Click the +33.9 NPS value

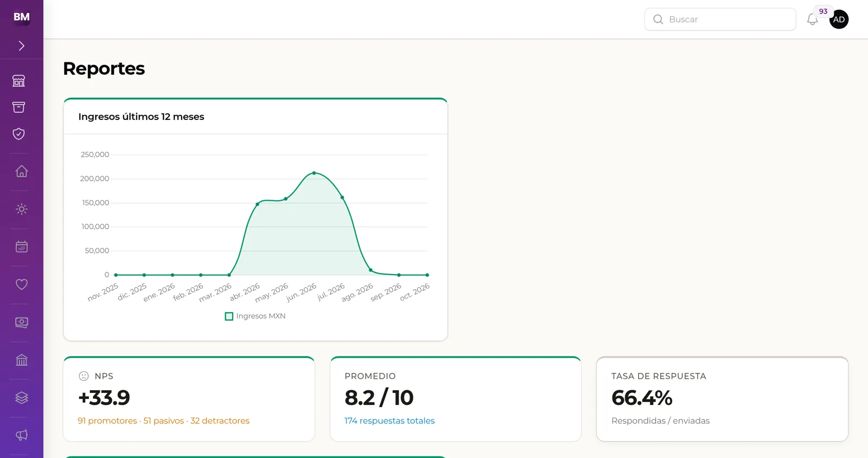pos(104,398)
